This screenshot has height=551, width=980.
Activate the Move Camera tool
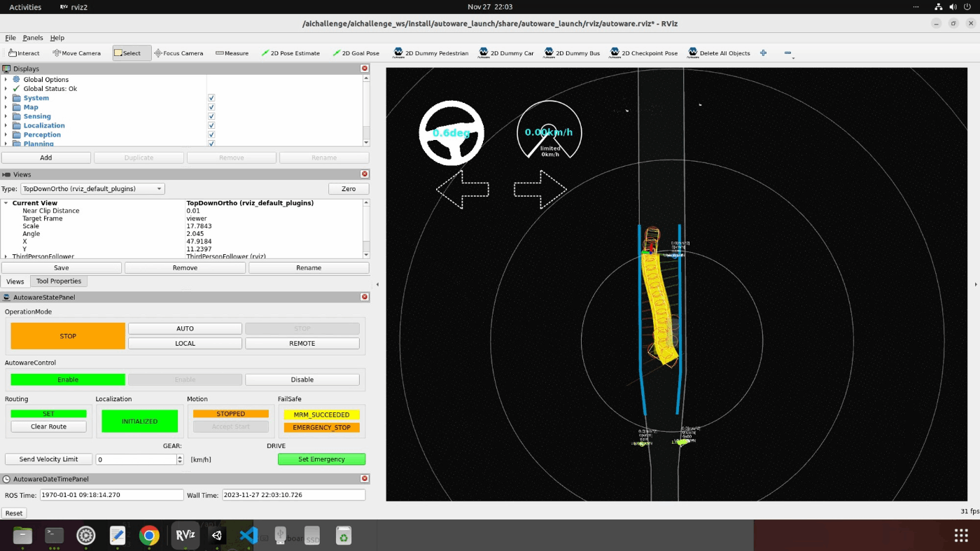coord(76,53)
